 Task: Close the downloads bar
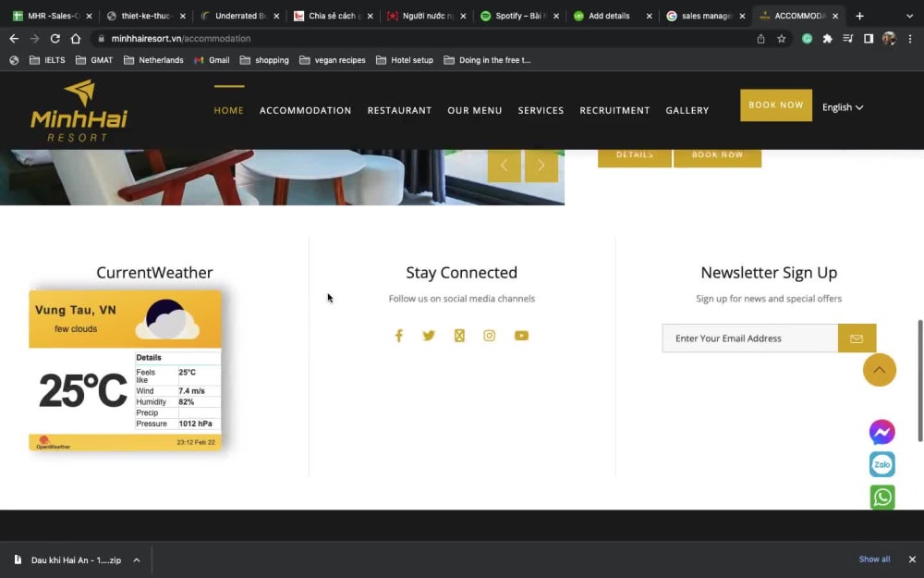point(912,560)
